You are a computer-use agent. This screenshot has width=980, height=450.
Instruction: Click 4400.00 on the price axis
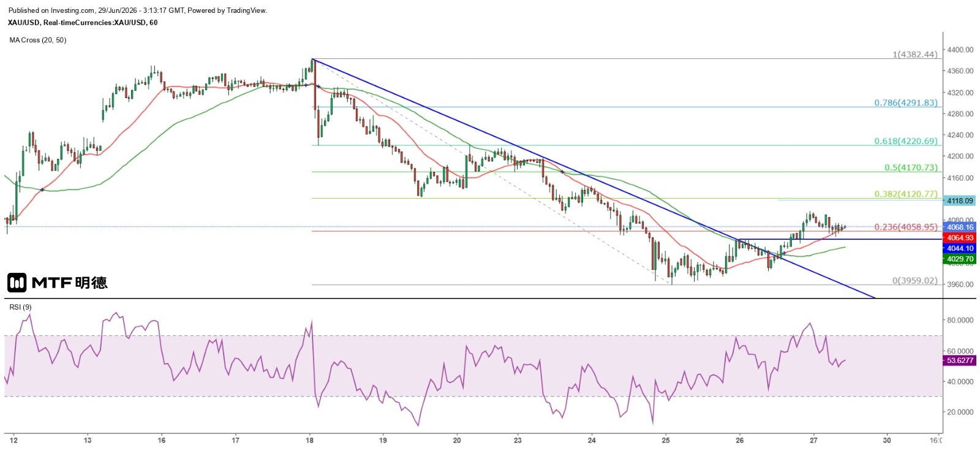[x=960, y=50]
